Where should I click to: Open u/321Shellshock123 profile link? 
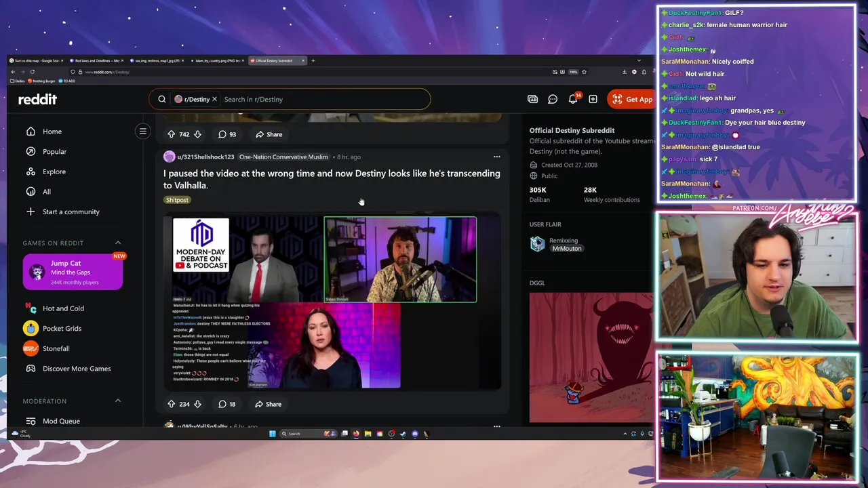[205, 157]
